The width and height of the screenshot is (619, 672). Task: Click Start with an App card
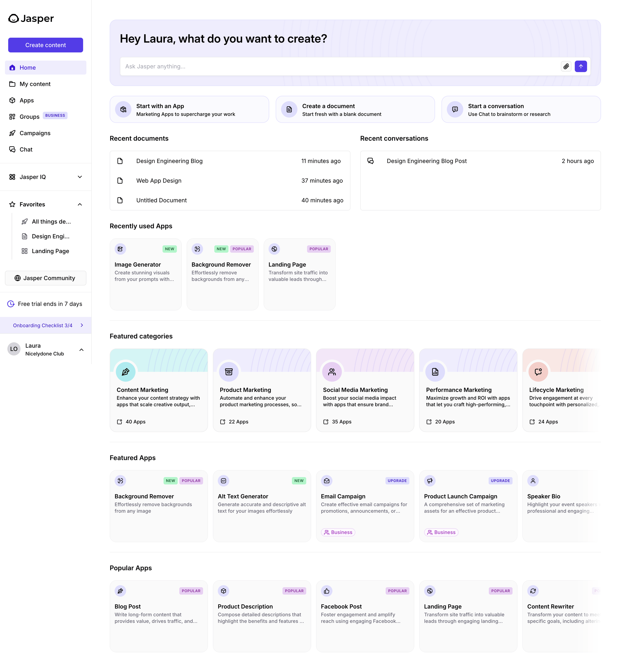[x=189, y=110]
